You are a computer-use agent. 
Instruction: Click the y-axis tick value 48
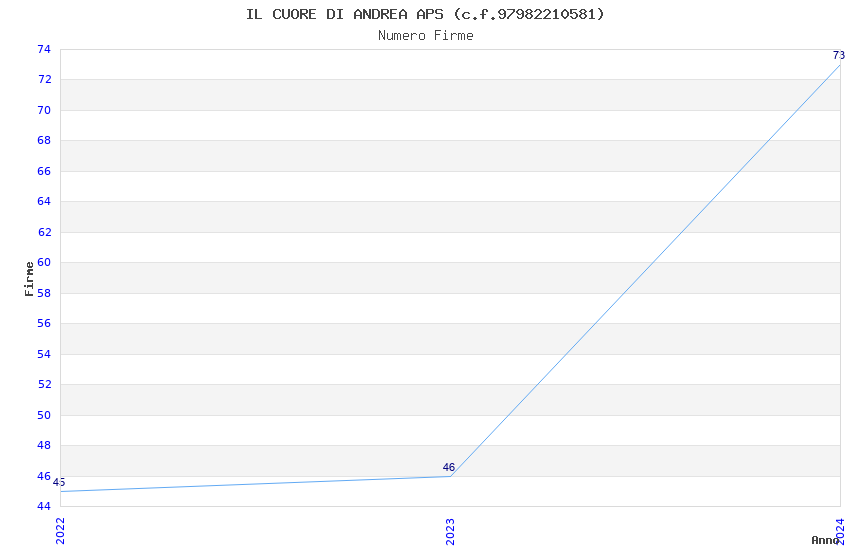tap(44, 445)
